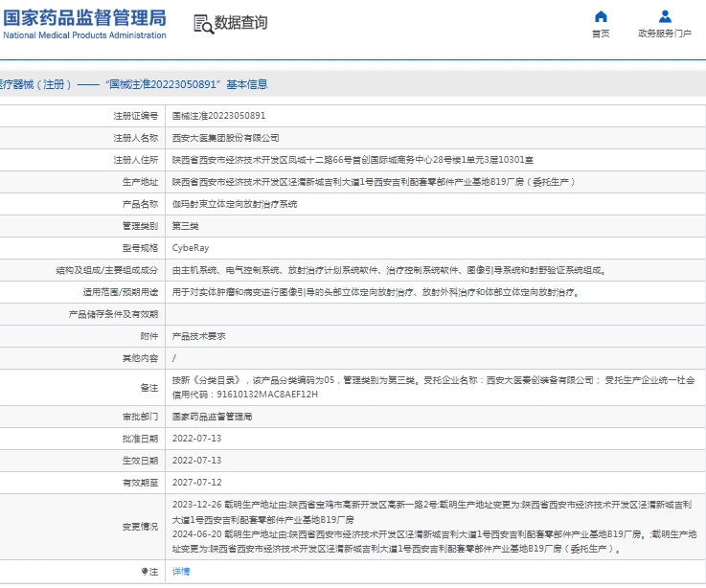Click management class value 第三类
The image size is (706, 588).
[185, 226]
